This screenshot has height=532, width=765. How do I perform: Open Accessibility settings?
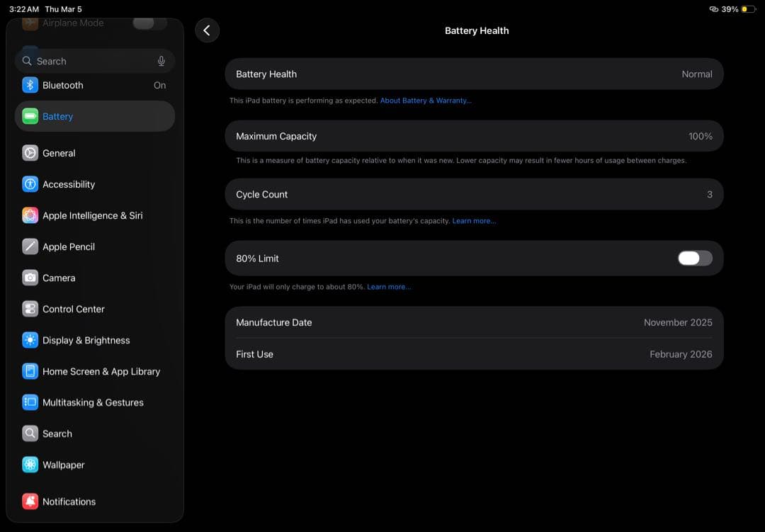click(95, 184)
